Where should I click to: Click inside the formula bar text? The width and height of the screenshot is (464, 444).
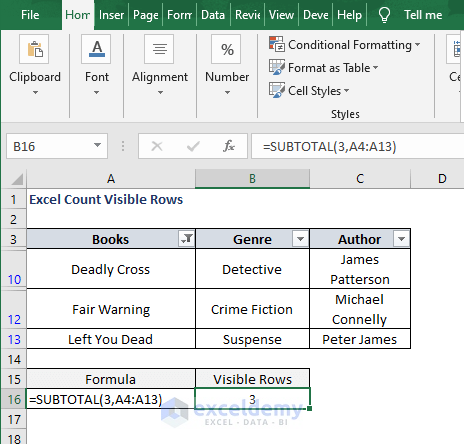(357, 146)
